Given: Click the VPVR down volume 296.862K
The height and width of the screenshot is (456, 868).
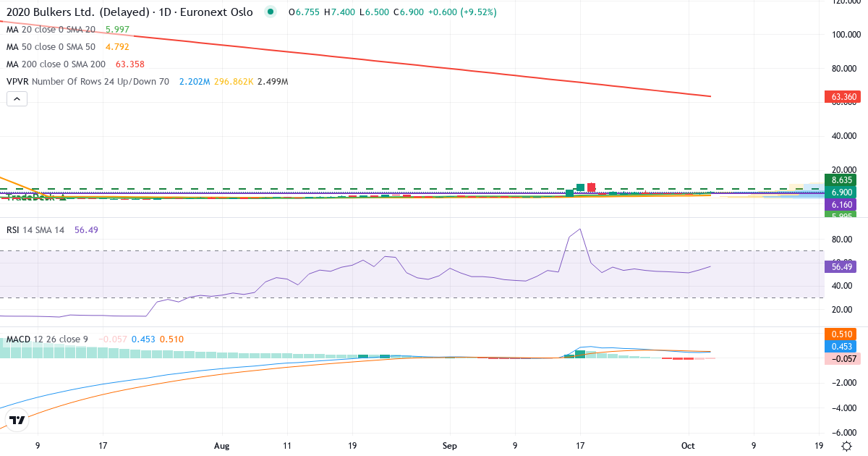Looking at the screenshot, I should pos(234,82).
